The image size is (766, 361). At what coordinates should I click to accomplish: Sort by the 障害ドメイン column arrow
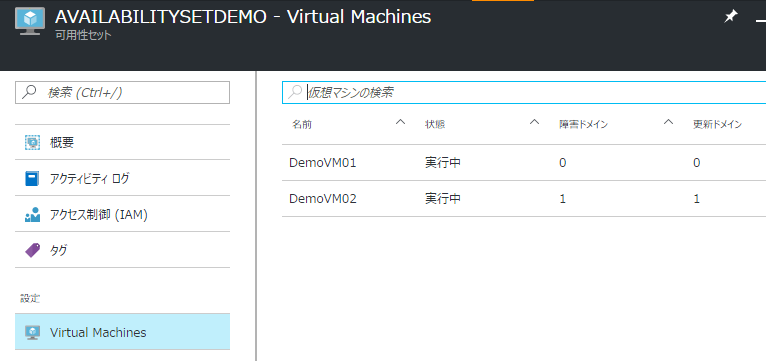click(668, 122)
